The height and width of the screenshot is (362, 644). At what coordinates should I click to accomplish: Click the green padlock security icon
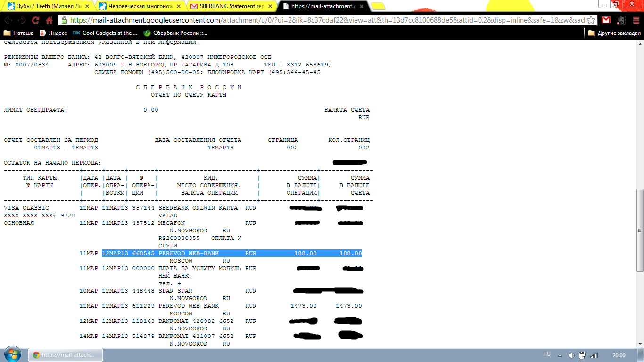coord(65,20)
